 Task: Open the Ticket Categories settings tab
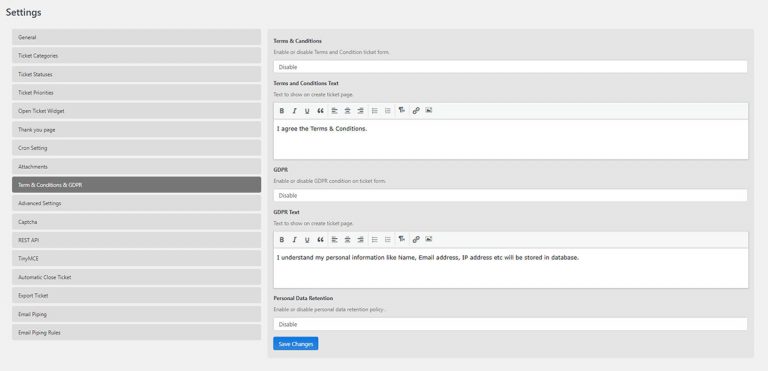coord(136,56)
